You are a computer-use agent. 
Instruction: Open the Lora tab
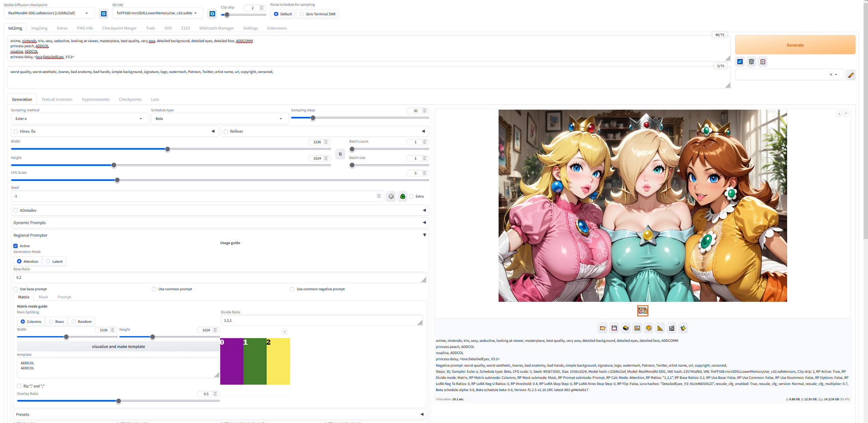[155, 99]
